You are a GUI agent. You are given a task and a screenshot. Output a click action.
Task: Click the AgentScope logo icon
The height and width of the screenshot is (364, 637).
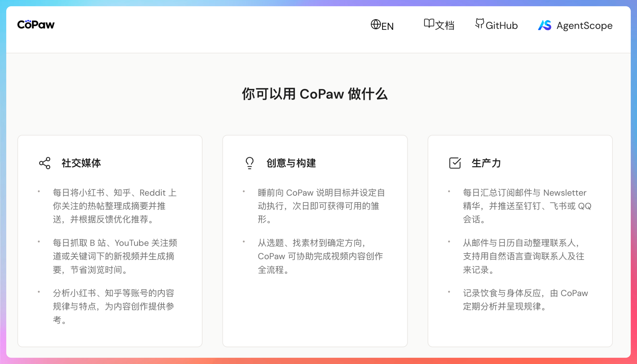point(545,25)
